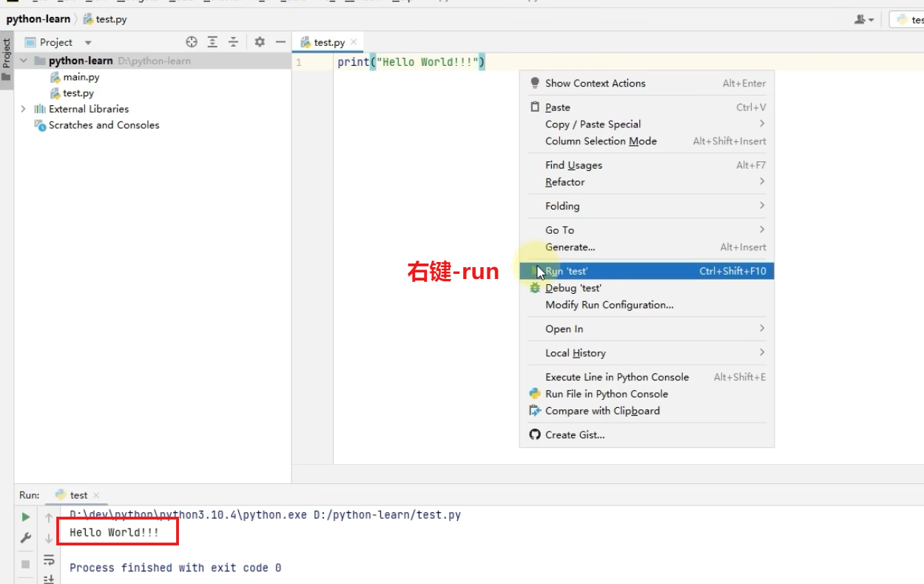Open the Open In submenu

pyautogui.click(x=647, y=329)
